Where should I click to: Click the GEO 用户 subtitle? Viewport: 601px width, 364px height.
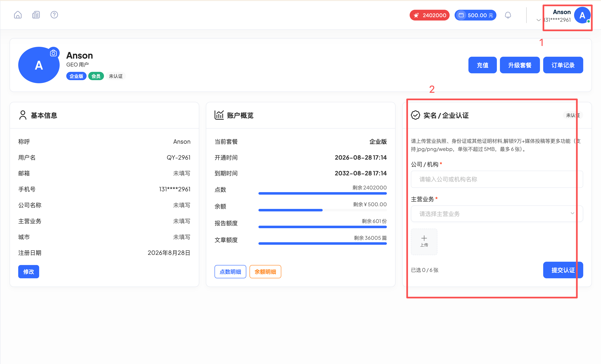(77, 65)
